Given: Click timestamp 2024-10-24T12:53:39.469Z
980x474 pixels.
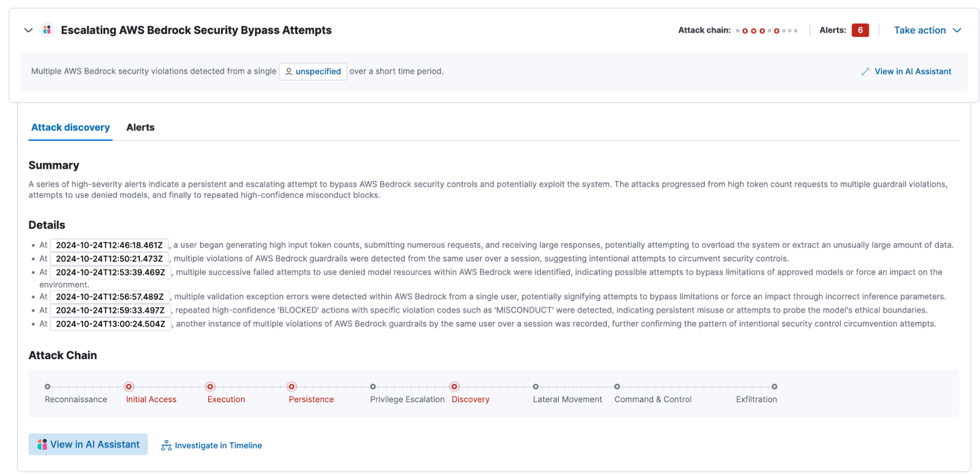Looking at the screenshot, I should 110,272.
